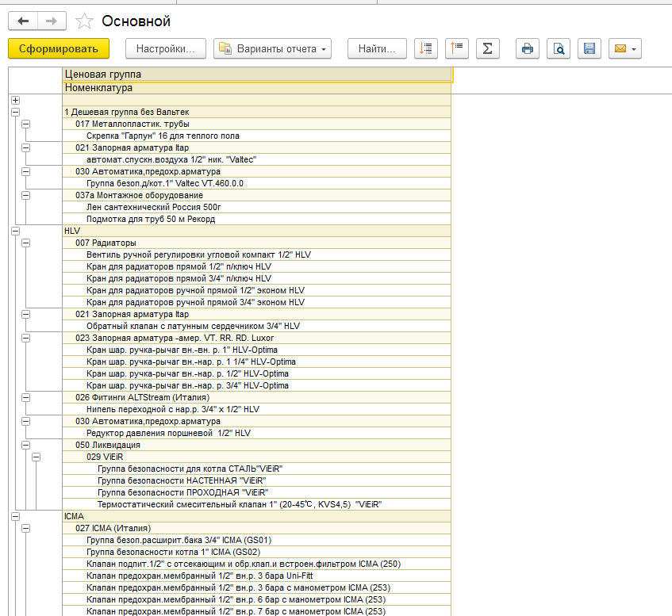The height and width of the screenshot is (616, 672).
Task: Select Группа безоп.расширит.бака 3/4" ICMA (GS01)
Action: point(257,540)
